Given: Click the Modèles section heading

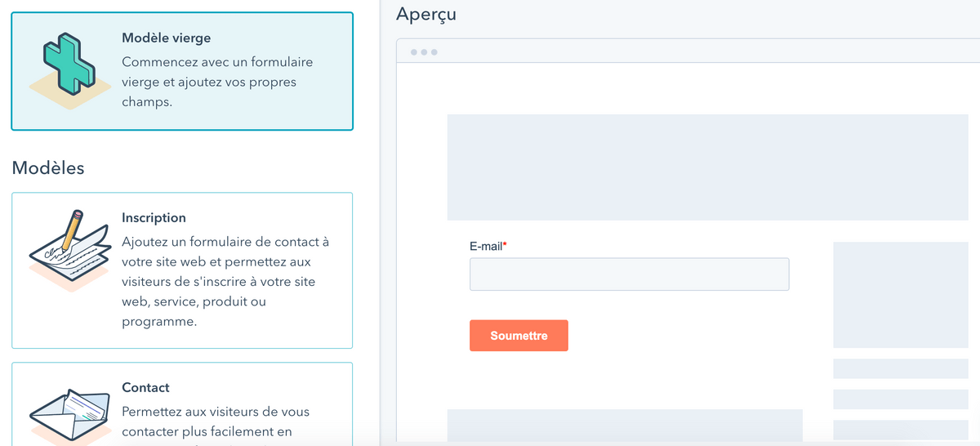Looking at the screenshot, I should click(48, 168).
